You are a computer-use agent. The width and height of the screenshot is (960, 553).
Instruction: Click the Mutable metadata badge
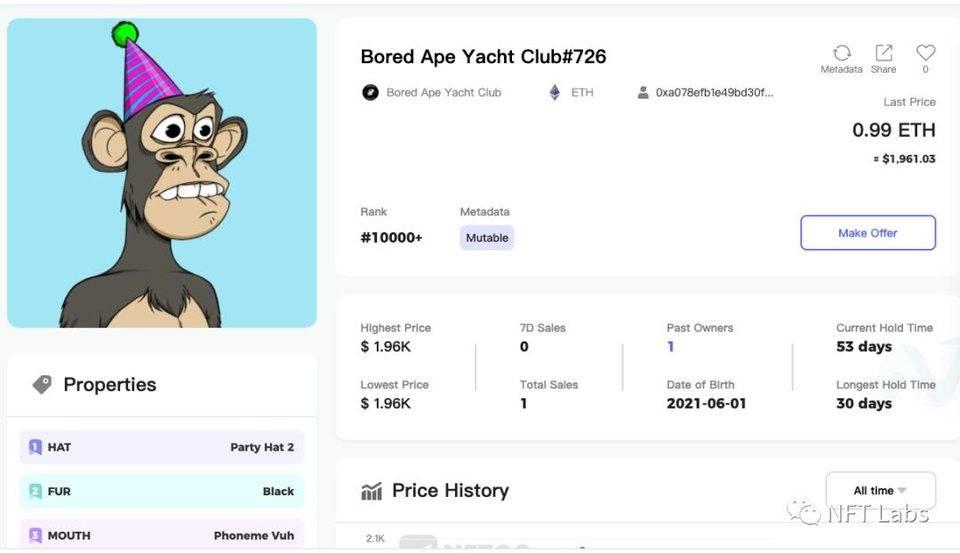point(487,238)
